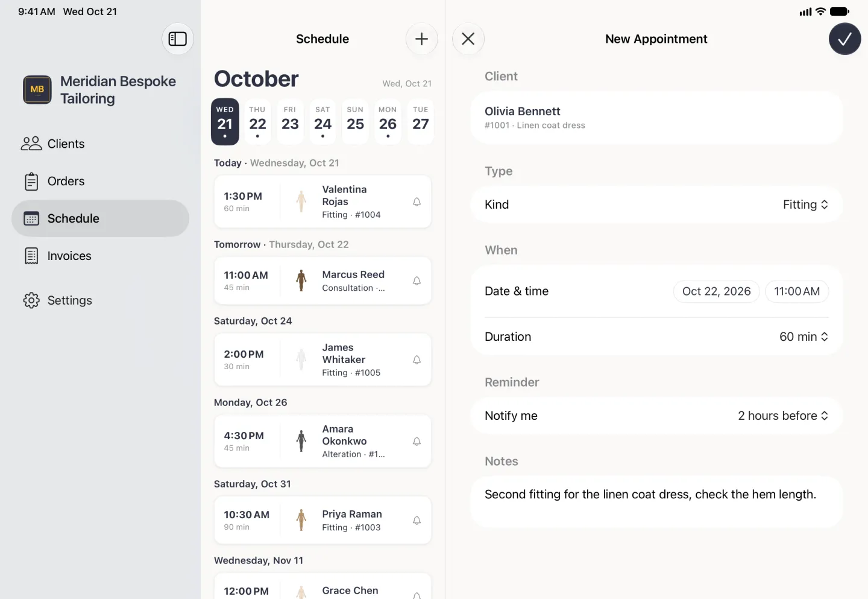Open Settings from the sidebar
The height and width of the screenshot is (599, 868).
[100, 300]
